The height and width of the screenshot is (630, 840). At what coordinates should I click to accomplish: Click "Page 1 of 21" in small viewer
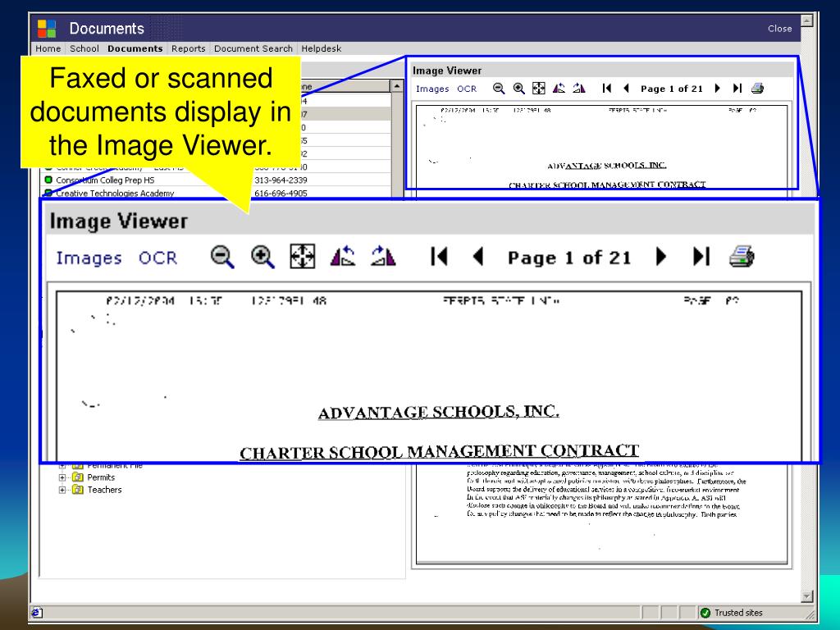671,89
